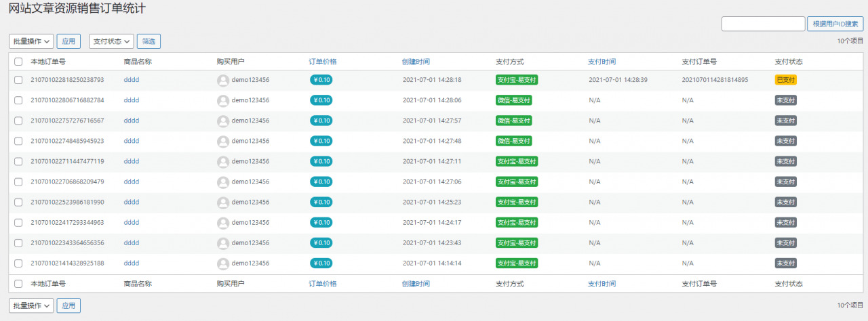The image size is (868, 321).
Task: Click the 根据用户ID搜索 button
Action: [835, 24]
